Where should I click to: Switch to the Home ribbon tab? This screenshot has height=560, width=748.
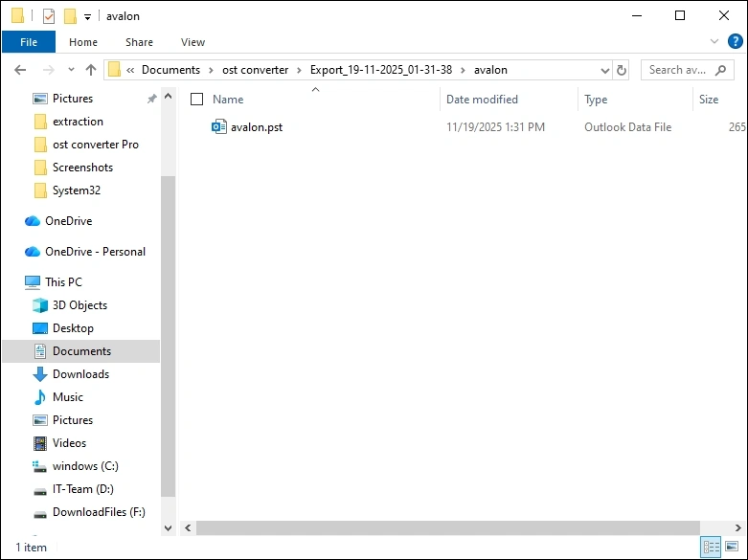83,42
